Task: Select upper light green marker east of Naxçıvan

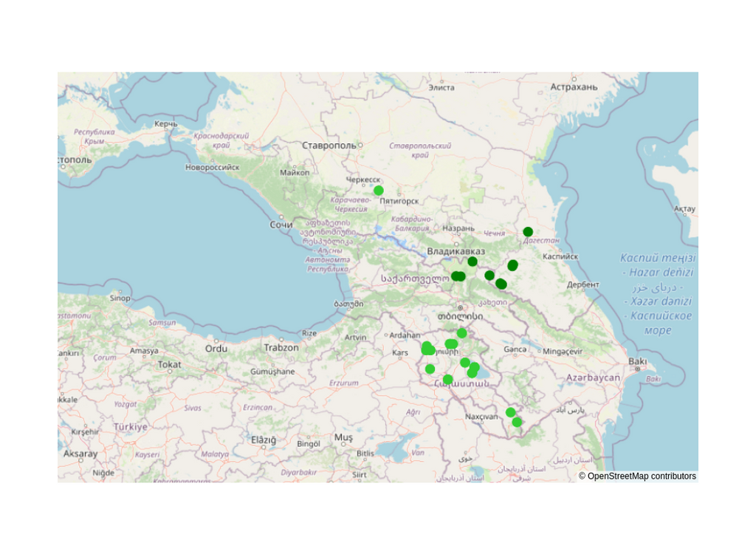Action: point(511,413)
